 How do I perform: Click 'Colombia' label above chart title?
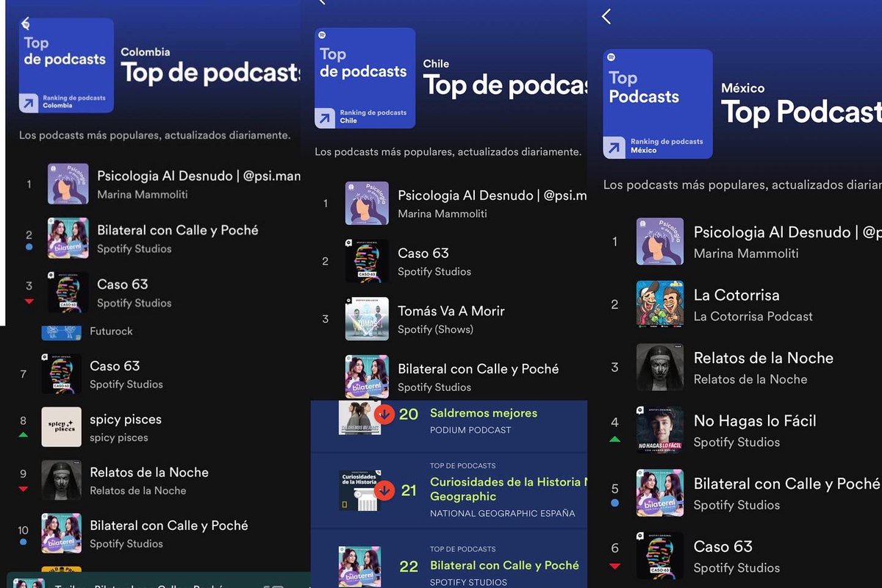146,52
